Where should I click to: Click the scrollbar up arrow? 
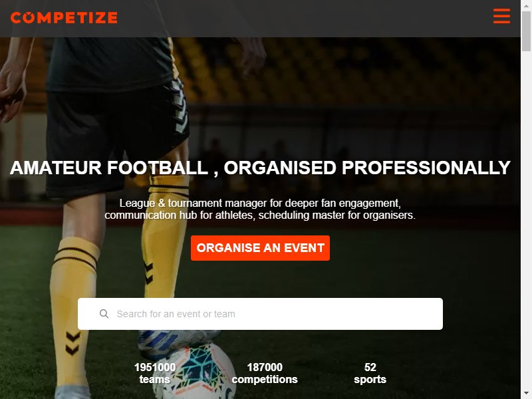coord(526,5)
